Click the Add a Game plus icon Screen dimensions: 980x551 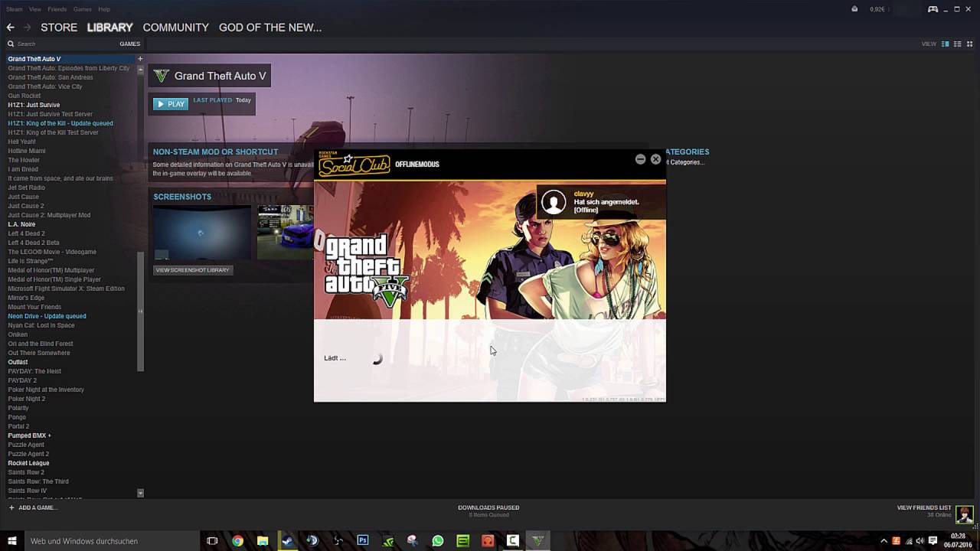11,507
